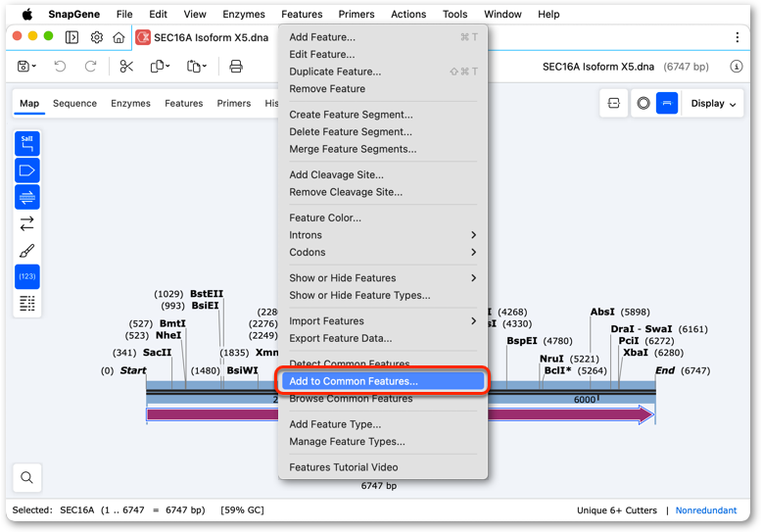Toggle Show Enzymes SalI sidebar button
Screen dimensions: 762x532
coord(27,144)
